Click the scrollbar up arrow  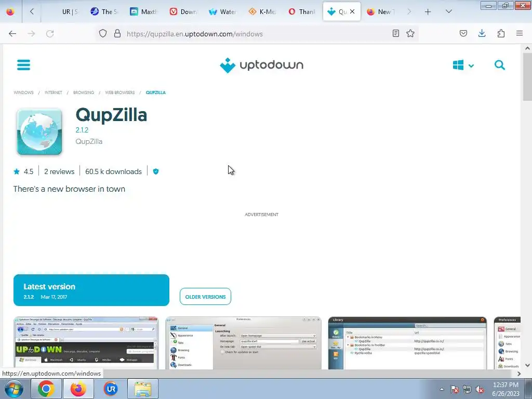tap(527, 48)
